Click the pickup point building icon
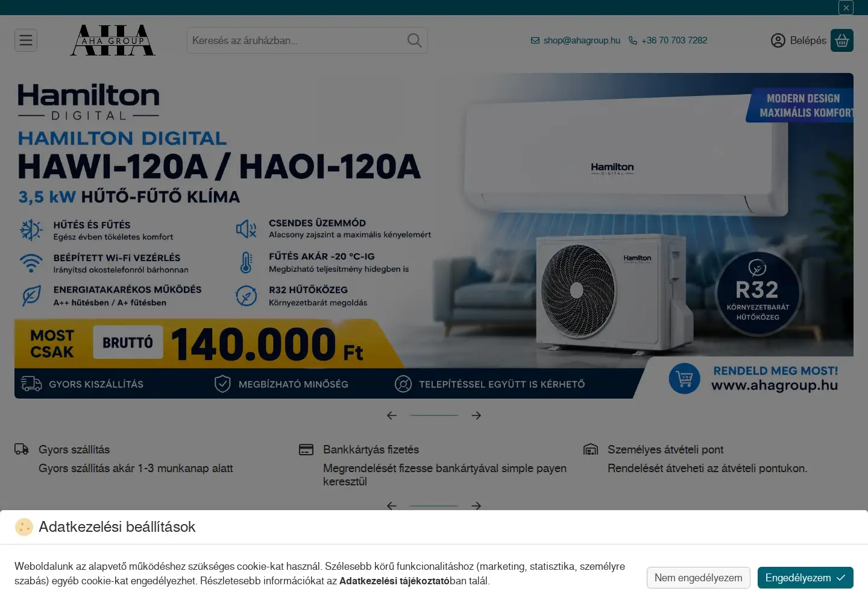Image resolution: width=868 pixels, height=603 pixels. pyautogui.click(x=591, y=449)
